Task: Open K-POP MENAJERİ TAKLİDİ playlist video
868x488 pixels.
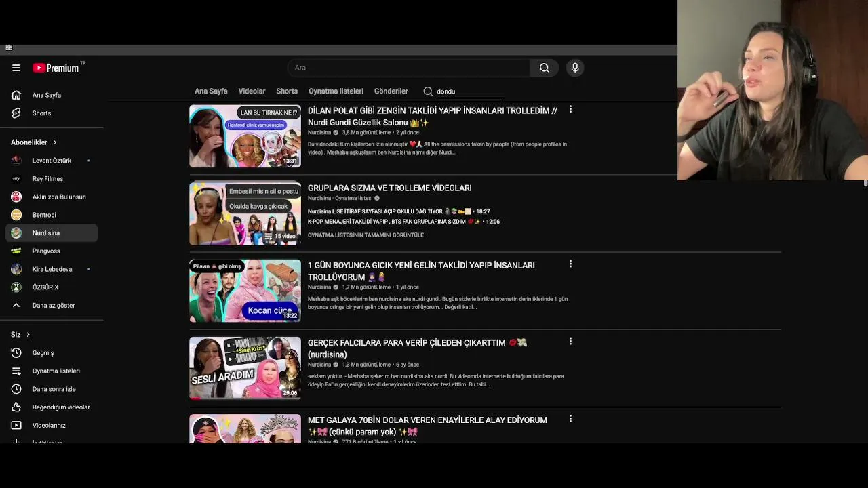Action: (403, 222)
